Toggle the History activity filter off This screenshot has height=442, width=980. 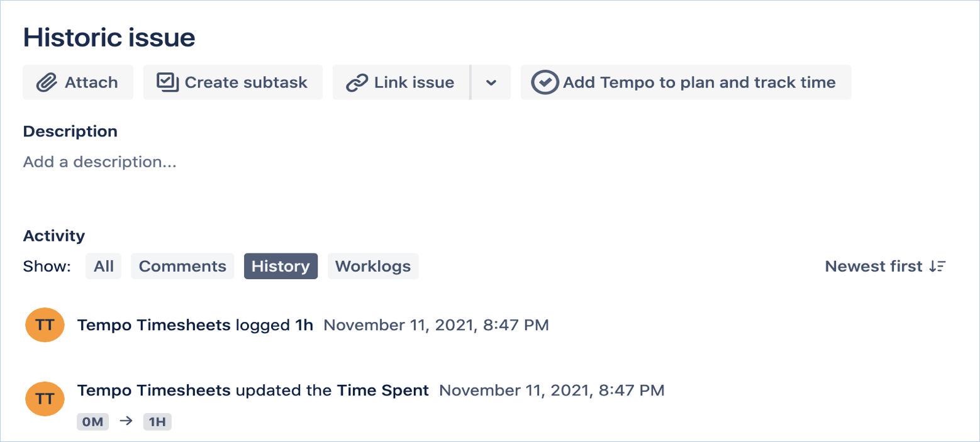pos(281,266)
